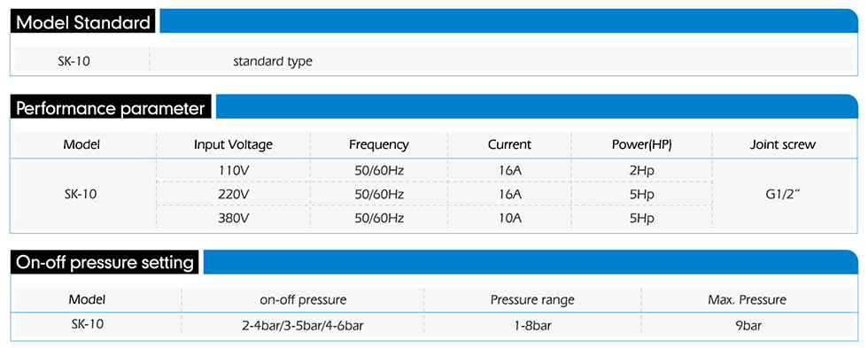
Task: Click the Frequency column header
Action: (x=379, y=145)
